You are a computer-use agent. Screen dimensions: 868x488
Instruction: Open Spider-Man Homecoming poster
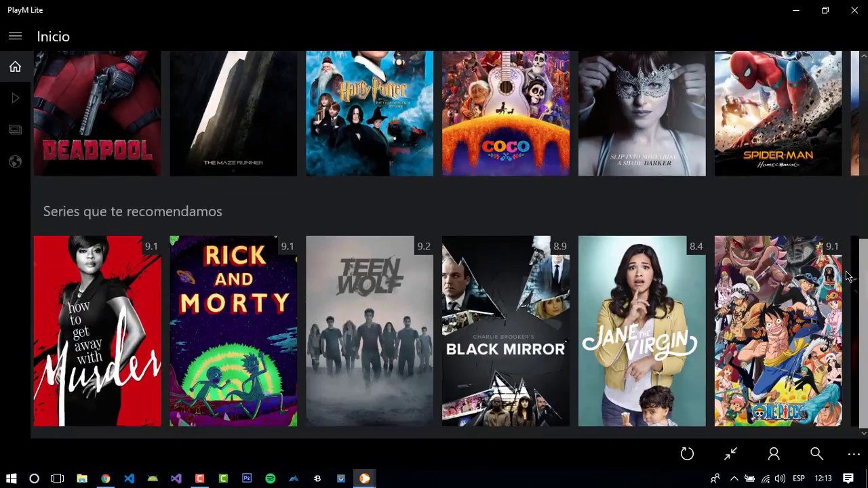(x=778, y=113)
